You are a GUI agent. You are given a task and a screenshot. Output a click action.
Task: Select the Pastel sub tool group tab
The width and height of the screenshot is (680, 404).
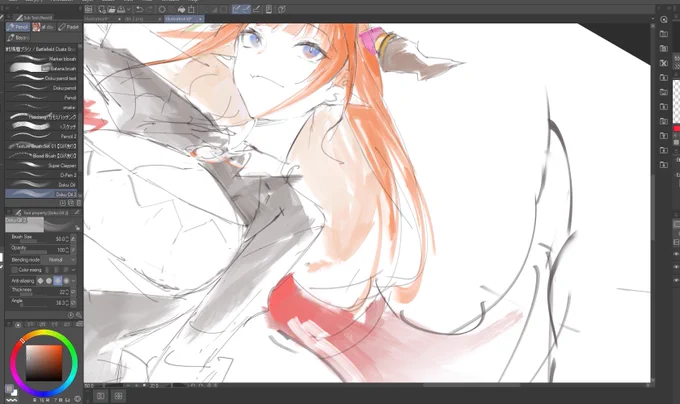click(69, 27)
